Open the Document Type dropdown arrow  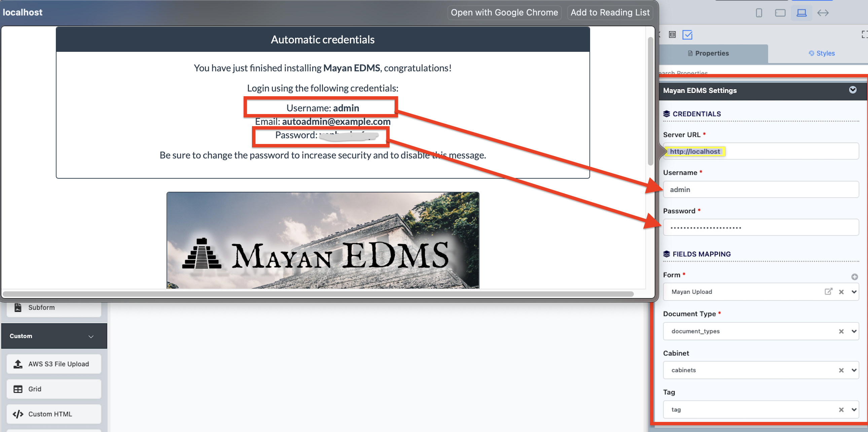tap(854, 331)
